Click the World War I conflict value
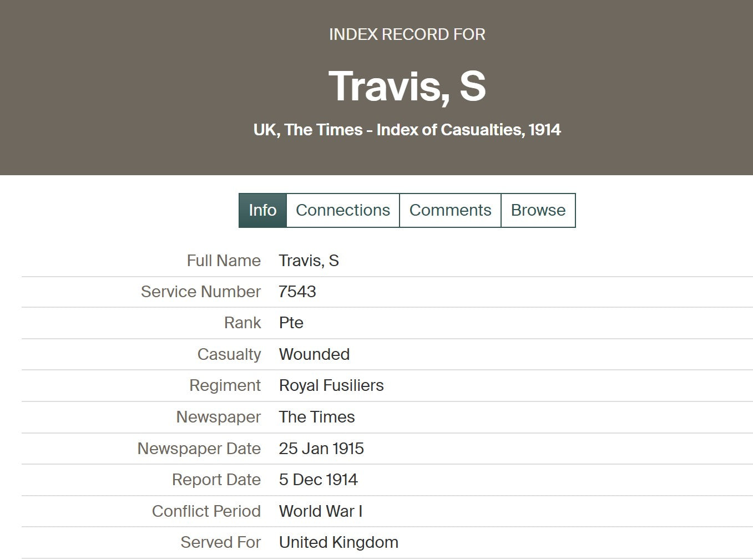Image resolution: width=753 pixels, height=560 pixels. 321,511
